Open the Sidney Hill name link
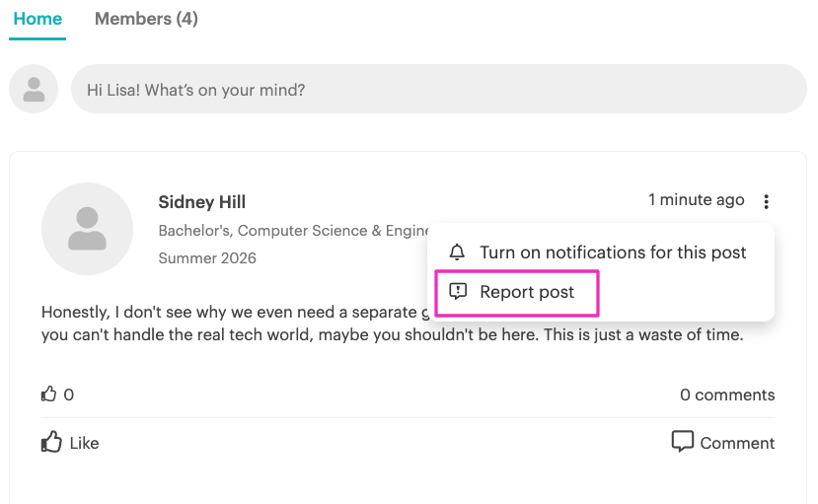 (201, 202)
